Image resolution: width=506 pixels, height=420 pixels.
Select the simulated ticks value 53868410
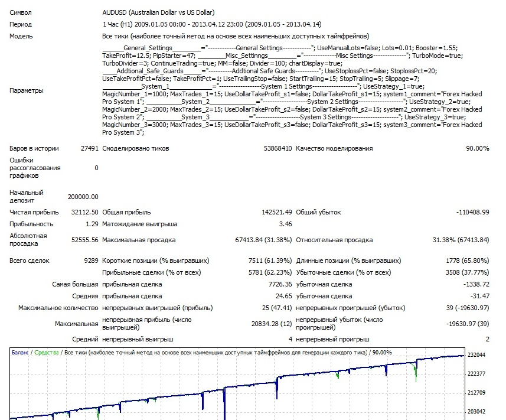pyautogui.click(x=278, y=148)
